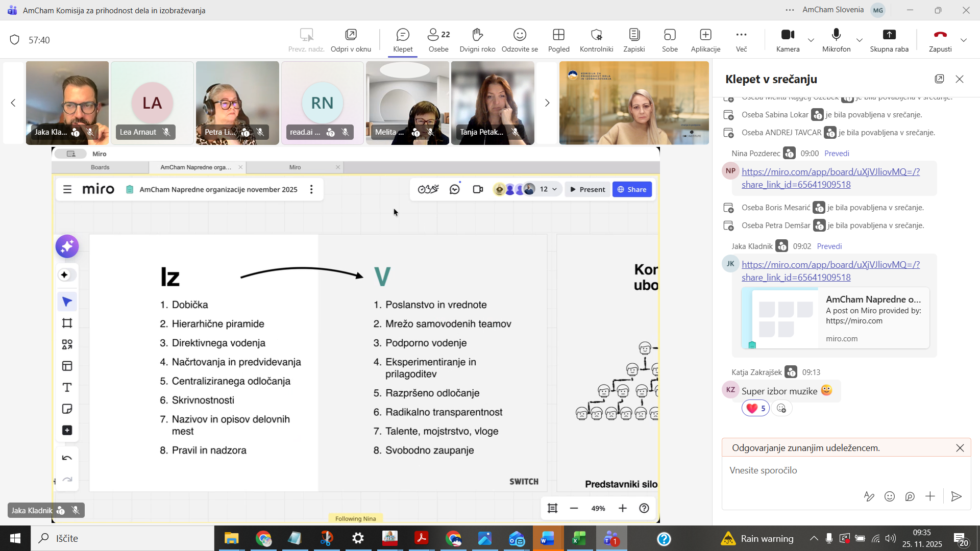Pop out the chat panel to new window
The image size is (980, 551).
pos(939,79)
